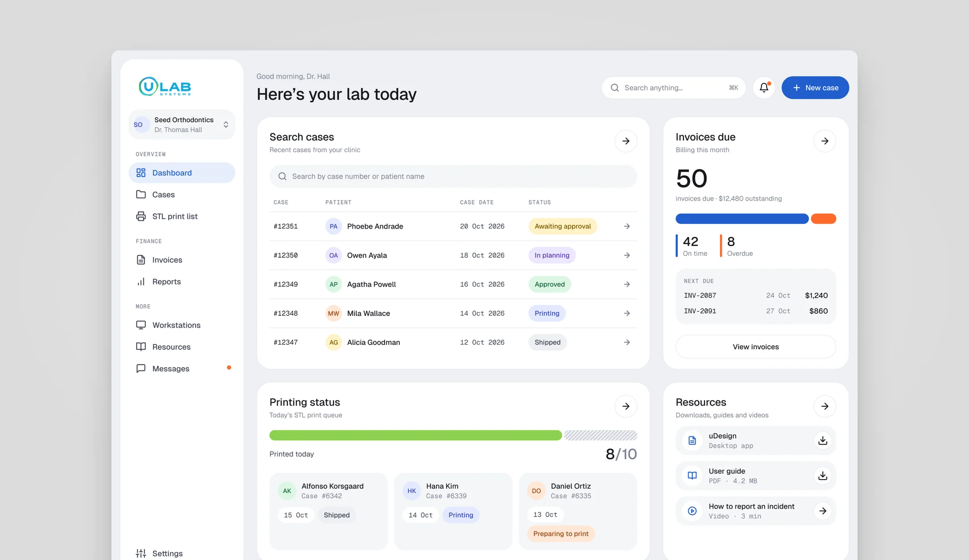Click the uDesign resource title
The image size is (969, 560).
pos(722,436)
